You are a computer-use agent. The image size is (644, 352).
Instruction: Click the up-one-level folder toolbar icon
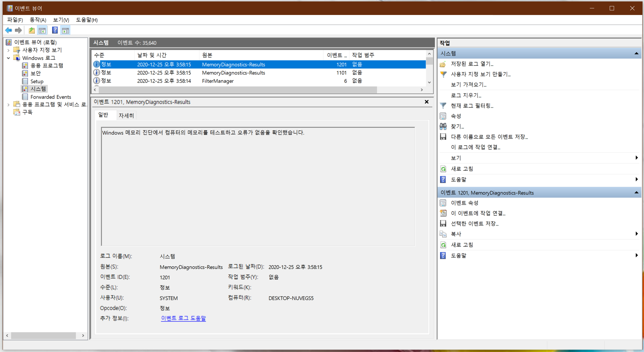(32, 30)
